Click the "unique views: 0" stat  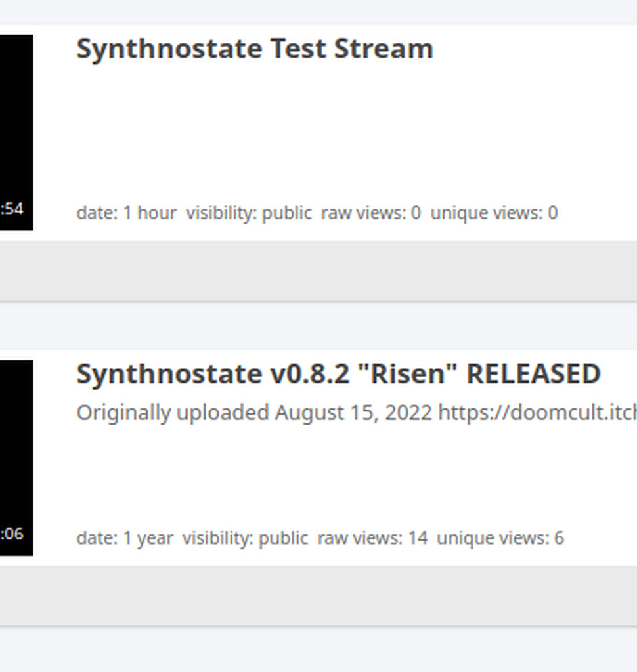494,213
